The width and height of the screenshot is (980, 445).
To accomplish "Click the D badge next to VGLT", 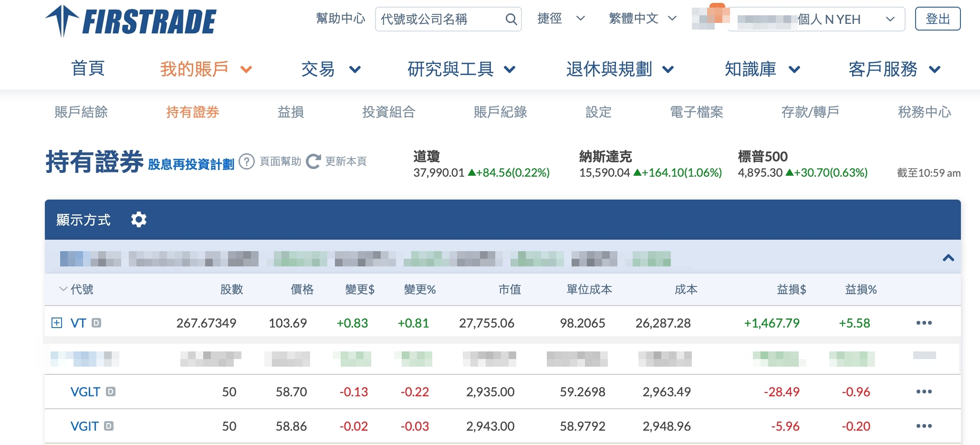I will point(111,392).
